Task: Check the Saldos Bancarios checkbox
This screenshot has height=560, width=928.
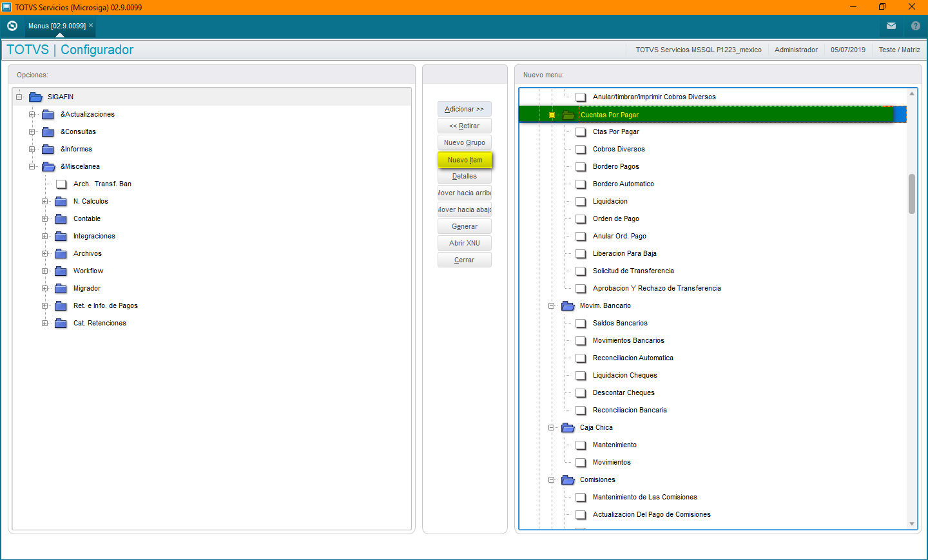Action: 581,323
